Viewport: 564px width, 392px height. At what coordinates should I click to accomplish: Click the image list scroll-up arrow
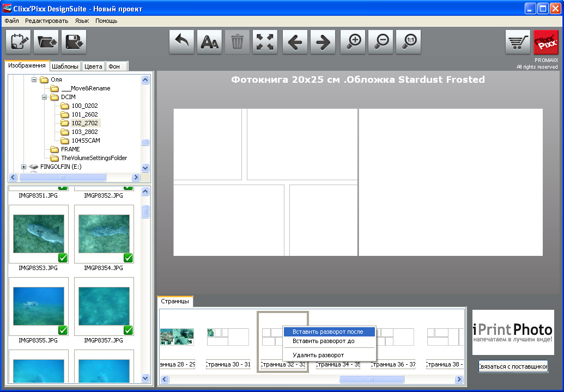[x=145, y=191]
